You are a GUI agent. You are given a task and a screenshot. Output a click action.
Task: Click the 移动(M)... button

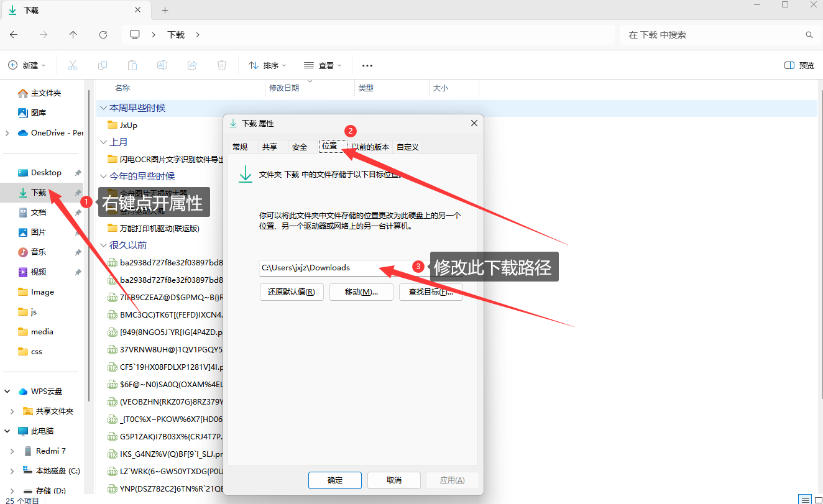click(x=361, y=292)
